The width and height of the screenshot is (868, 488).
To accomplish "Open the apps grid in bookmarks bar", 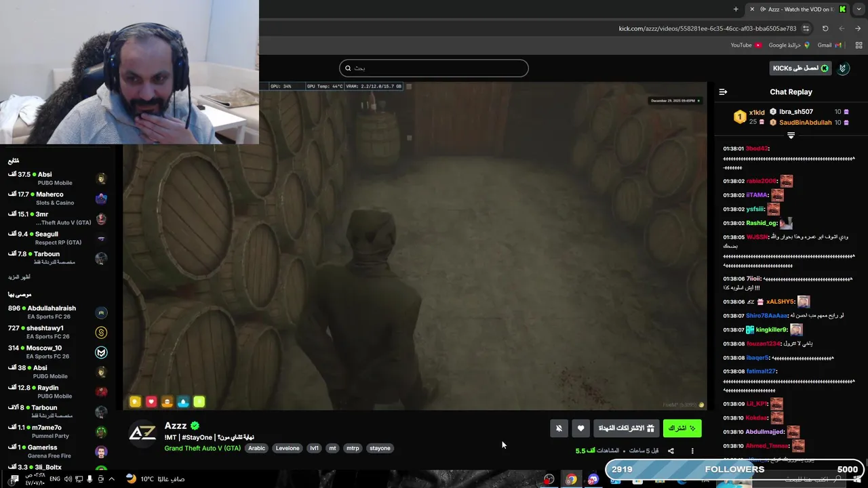I will coord(859,45).
